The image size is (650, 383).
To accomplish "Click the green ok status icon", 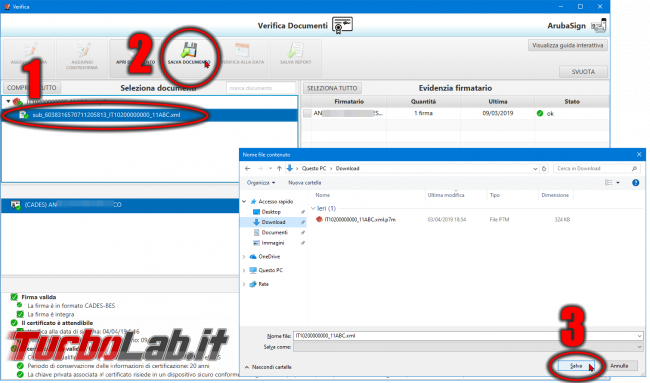I will click(x=540, y=113).
